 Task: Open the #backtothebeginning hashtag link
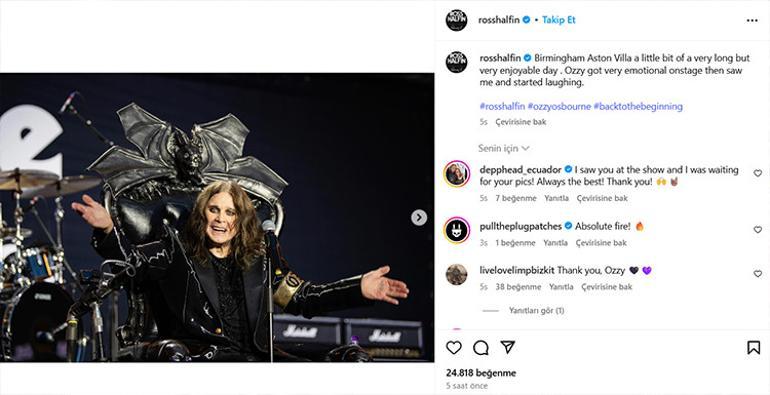pyautogui.click(x=638, y=106)
